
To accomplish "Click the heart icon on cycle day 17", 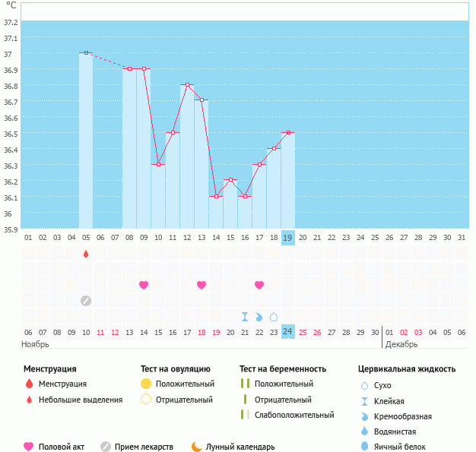I will (259, 285).
